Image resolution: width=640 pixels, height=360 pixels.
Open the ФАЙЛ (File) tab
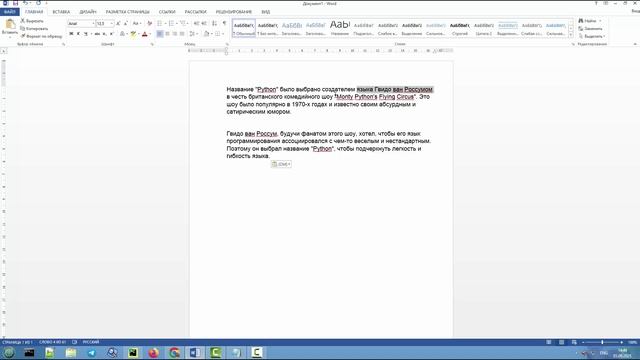pos(9,12)
